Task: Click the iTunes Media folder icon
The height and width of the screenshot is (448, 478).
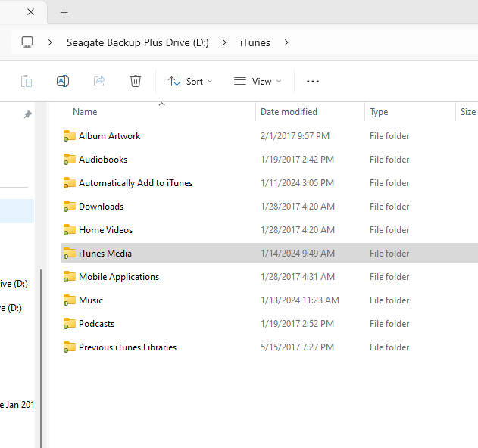Action: click(69, 253)
